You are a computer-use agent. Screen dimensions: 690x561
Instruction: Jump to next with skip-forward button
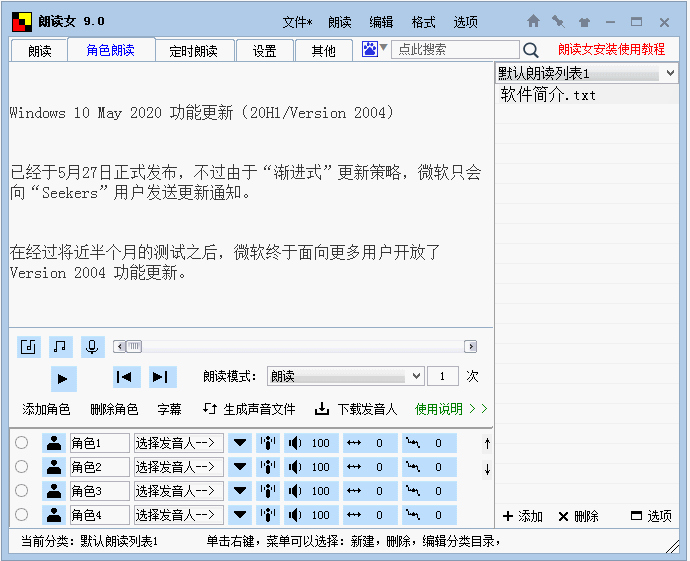(162, 377)
